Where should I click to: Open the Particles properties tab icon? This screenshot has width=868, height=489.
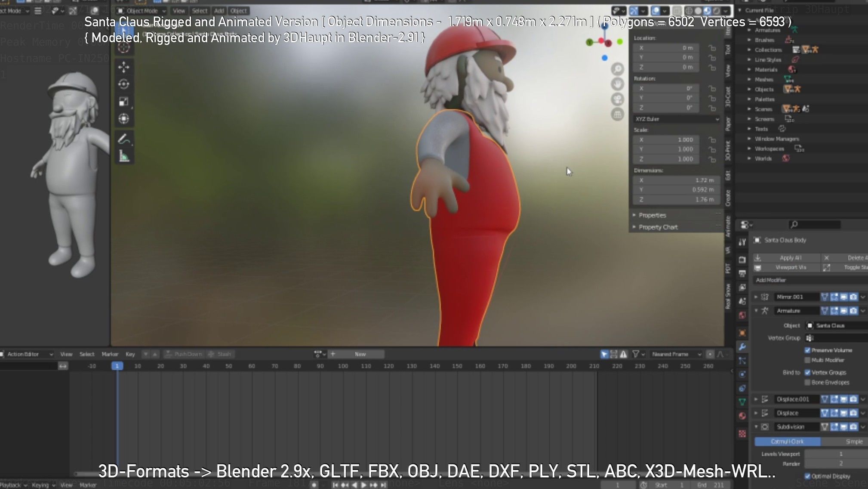(742, 361)
